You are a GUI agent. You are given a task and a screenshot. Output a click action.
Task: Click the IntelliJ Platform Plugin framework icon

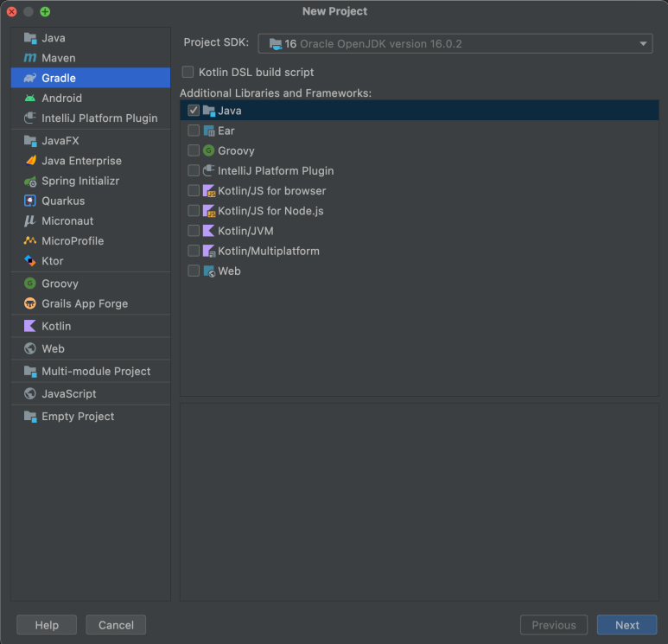click(x=209, y=170)
